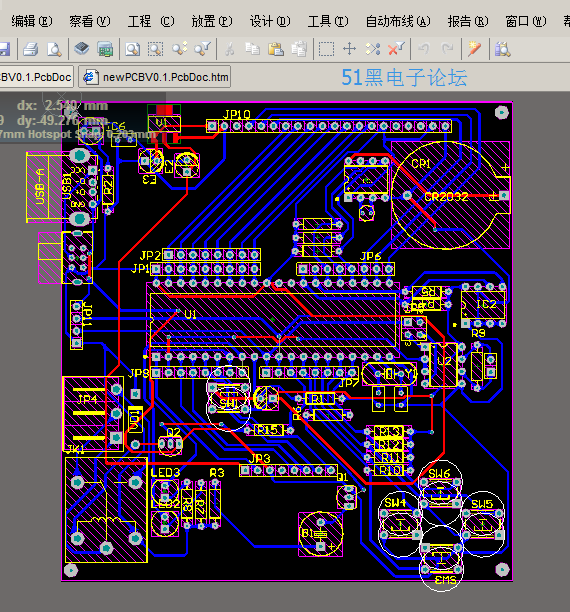Viewport: 570px width, 612px height.
Task: Select the U1 chip on the board
Action: [x=273, y=319]
